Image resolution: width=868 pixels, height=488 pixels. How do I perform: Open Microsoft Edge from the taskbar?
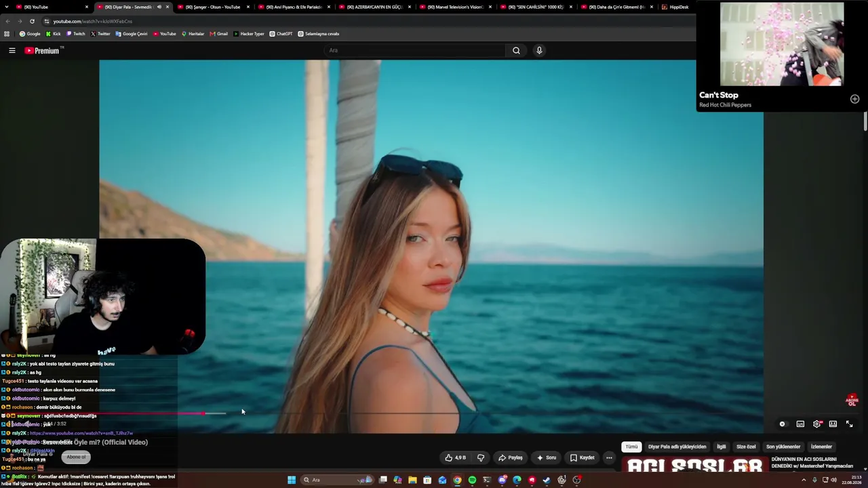click(517, 480)
